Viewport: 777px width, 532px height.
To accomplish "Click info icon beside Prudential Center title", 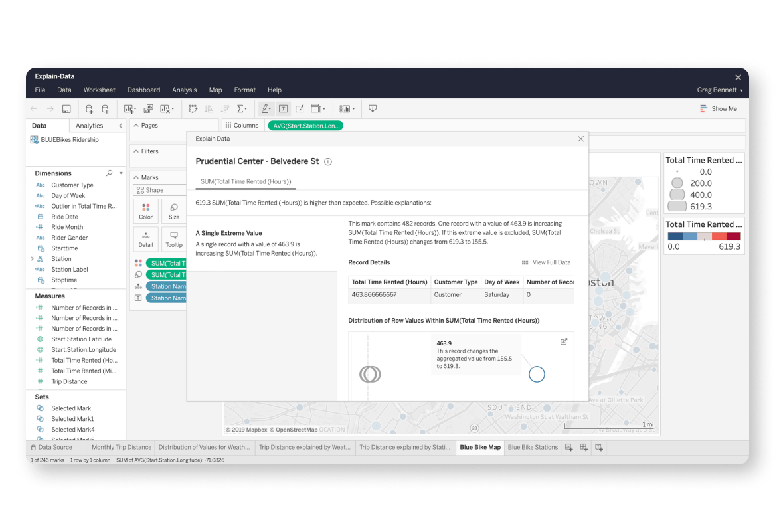I will tap(328, 161).
